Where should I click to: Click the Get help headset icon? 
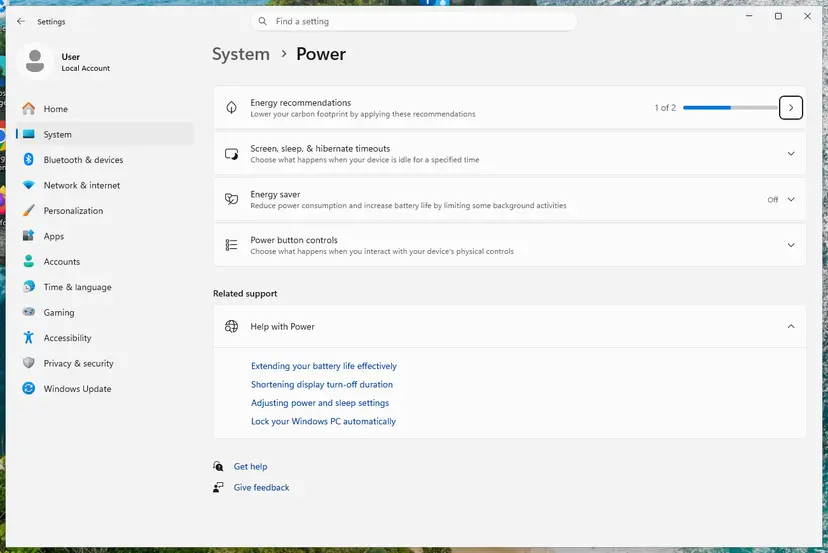[x=218, y=466]
